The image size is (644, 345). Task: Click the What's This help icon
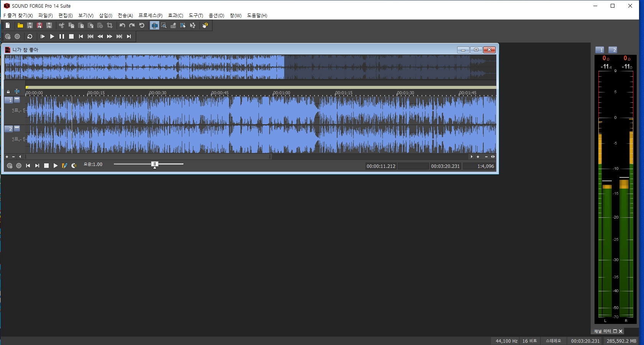[205, 25]
